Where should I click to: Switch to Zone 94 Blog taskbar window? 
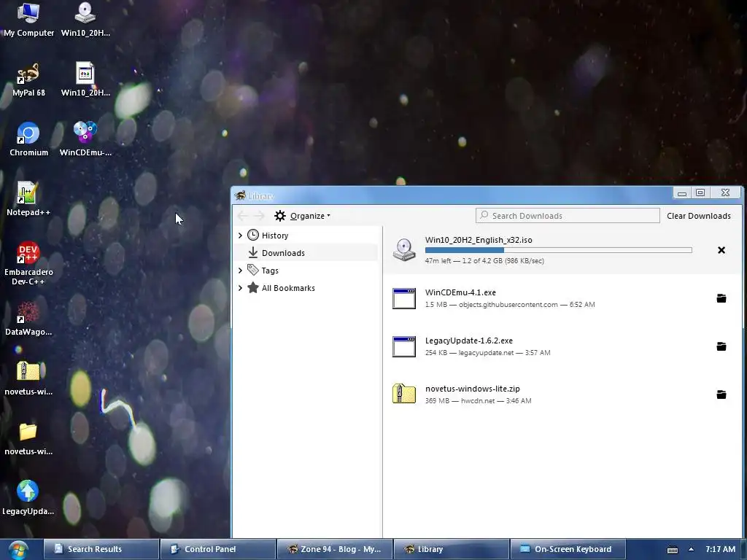[334, 550]
